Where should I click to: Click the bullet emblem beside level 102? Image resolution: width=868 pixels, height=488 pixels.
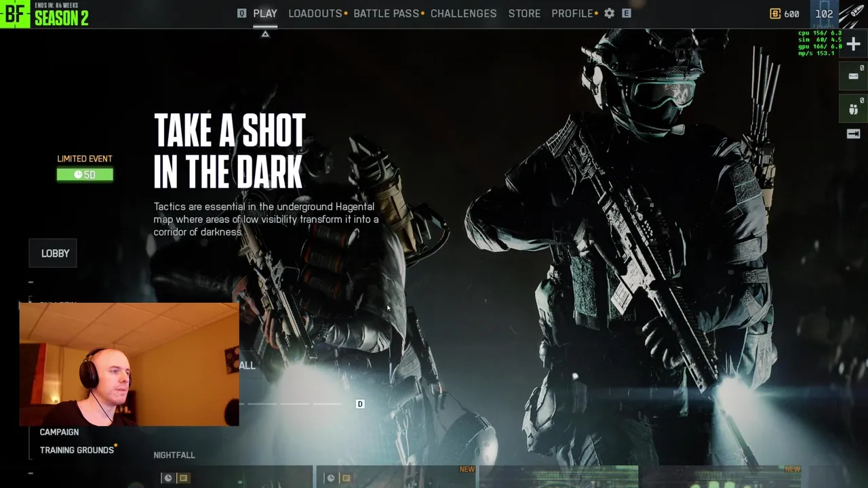[853, 14]
